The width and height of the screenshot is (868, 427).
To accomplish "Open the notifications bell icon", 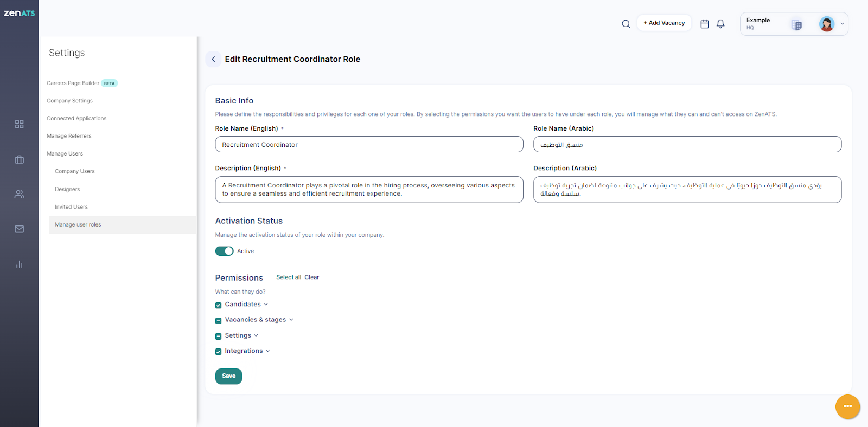I will pyautogui.click(x=720, y=24).
